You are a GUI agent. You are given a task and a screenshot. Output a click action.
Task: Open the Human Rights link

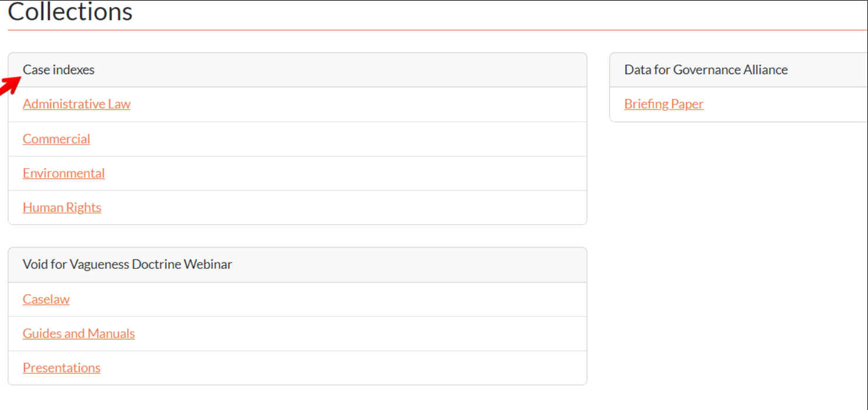(62, 208)
